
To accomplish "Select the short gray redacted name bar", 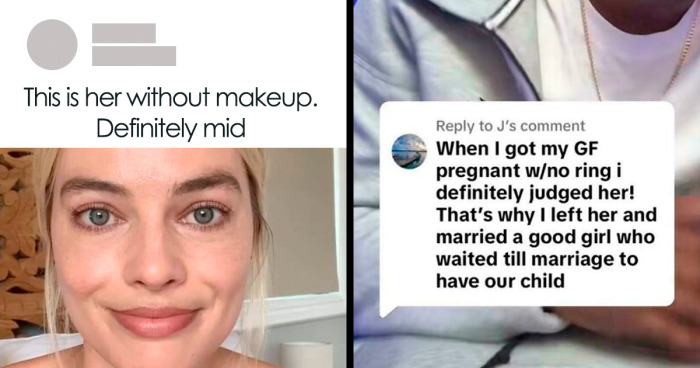I will [124, 33].
